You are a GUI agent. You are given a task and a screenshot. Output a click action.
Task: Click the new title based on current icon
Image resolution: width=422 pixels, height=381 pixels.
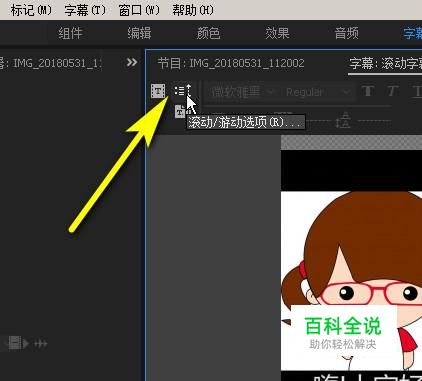click(x=158, y=91)
